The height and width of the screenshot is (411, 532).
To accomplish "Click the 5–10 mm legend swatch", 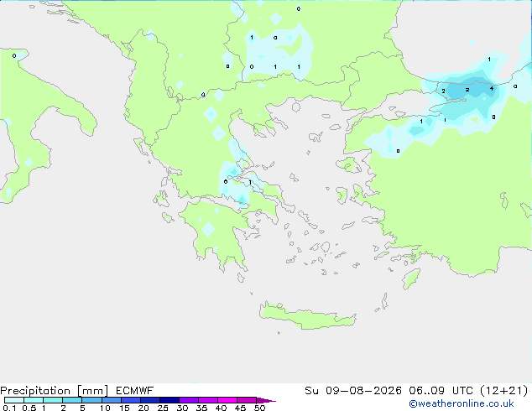I will tap(91, 400).
